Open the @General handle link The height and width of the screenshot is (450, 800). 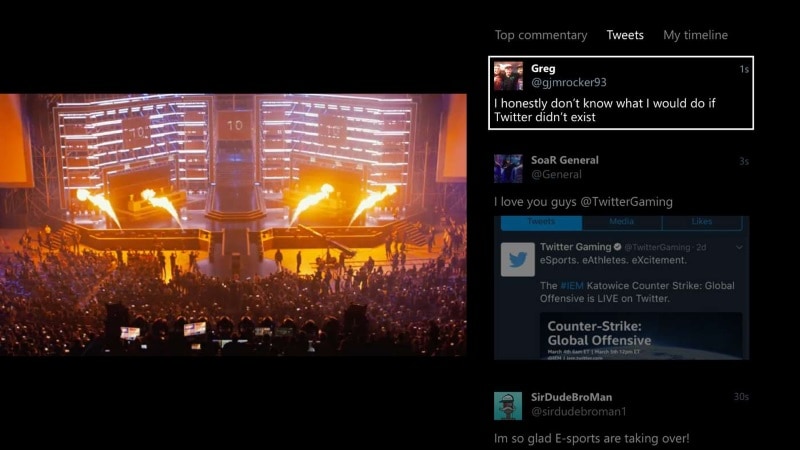tap(556, 174)
